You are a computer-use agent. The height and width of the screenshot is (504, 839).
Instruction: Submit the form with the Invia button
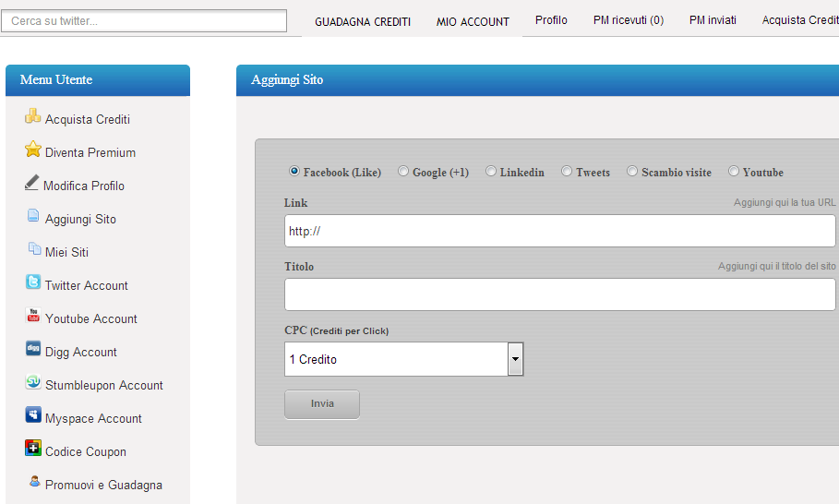click(322, 404)
